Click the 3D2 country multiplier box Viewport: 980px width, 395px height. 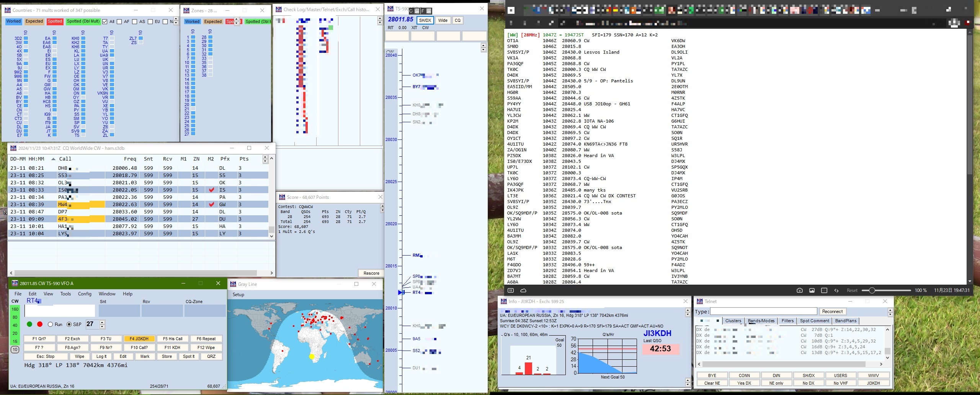tap(26, 38)
